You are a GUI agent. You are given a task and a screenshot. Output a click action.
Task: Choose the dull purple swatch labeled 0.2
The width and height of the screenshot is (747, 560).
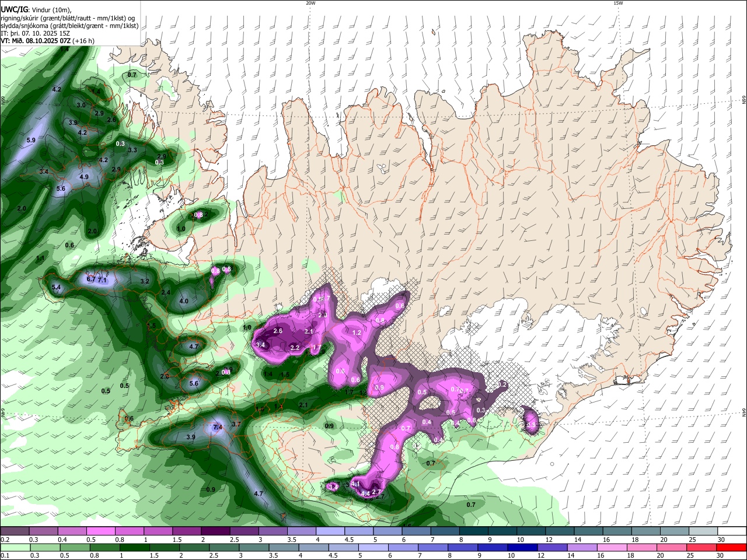click(x=14, y=531)
